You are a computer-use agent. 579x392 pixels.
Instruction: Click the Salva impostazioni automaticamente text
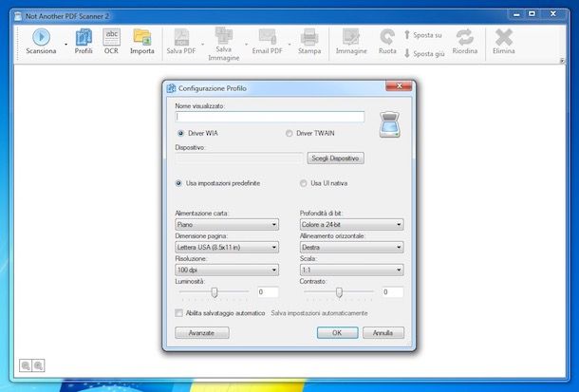click(319, 313)
